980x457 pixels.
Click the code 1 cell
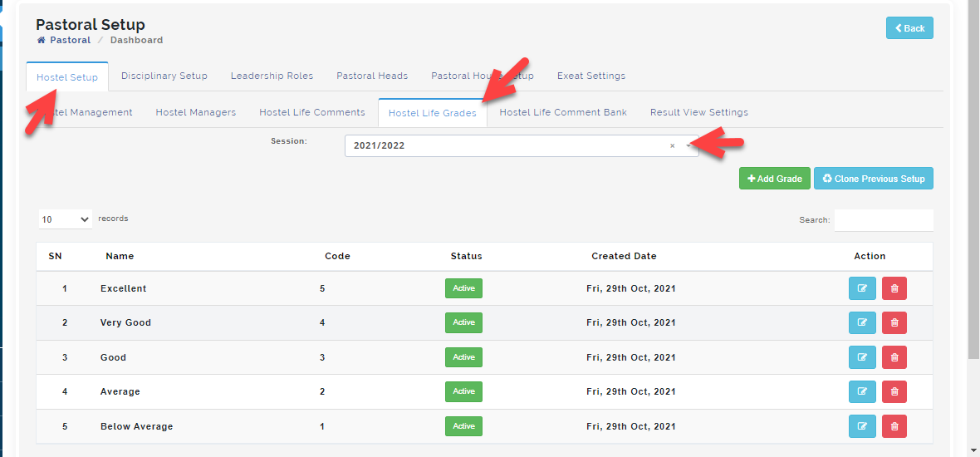(322, 426)
